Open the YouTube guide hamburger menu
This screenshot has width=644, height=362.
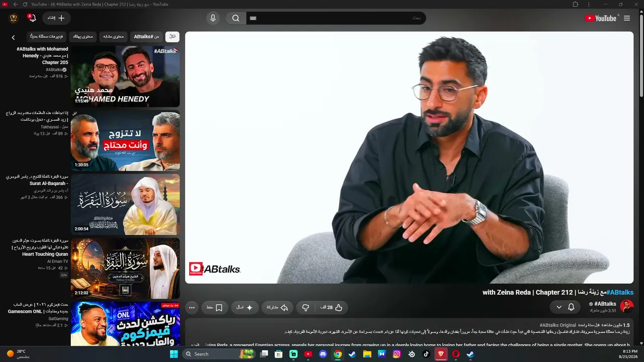[x=627, y=18]
